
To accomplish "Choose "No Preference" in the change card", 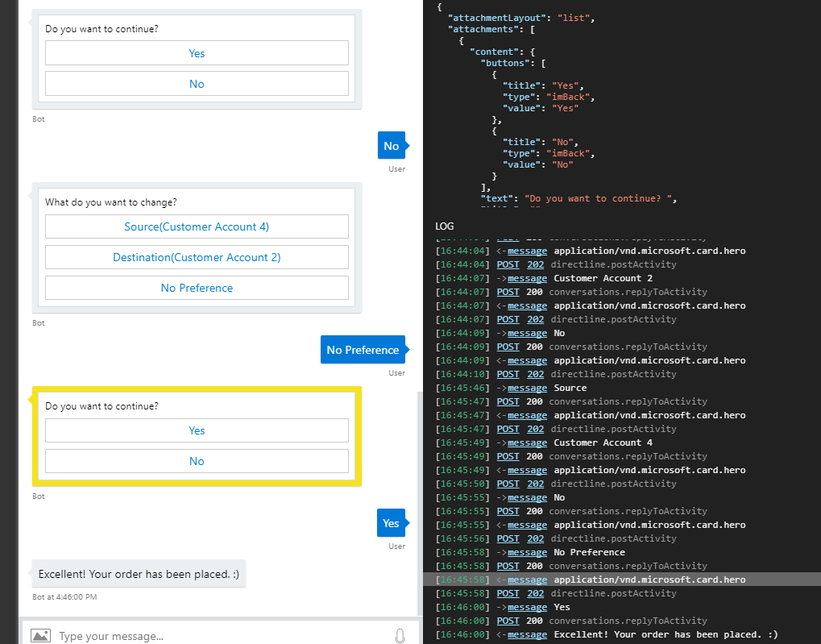I will point(197,288).
